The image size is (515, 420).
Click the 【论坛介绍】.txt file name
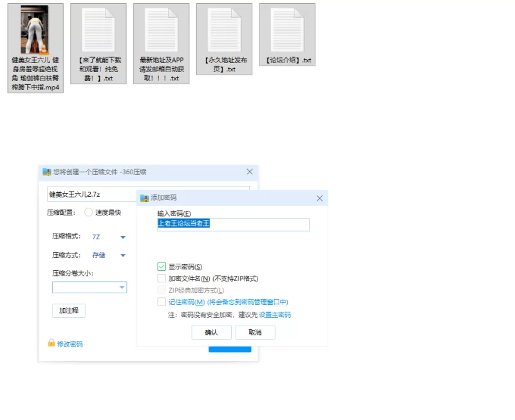tap(288, 60)
